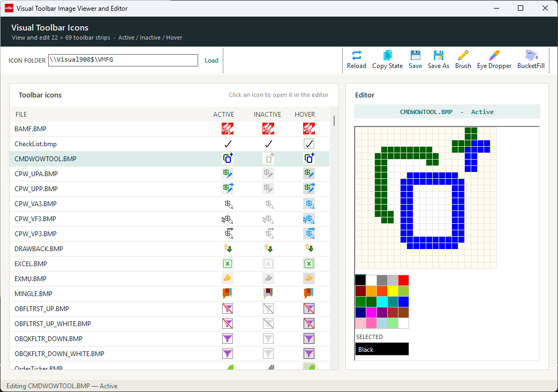Open CMDWOWTOOL.BMP hover icon

point(309,159)
